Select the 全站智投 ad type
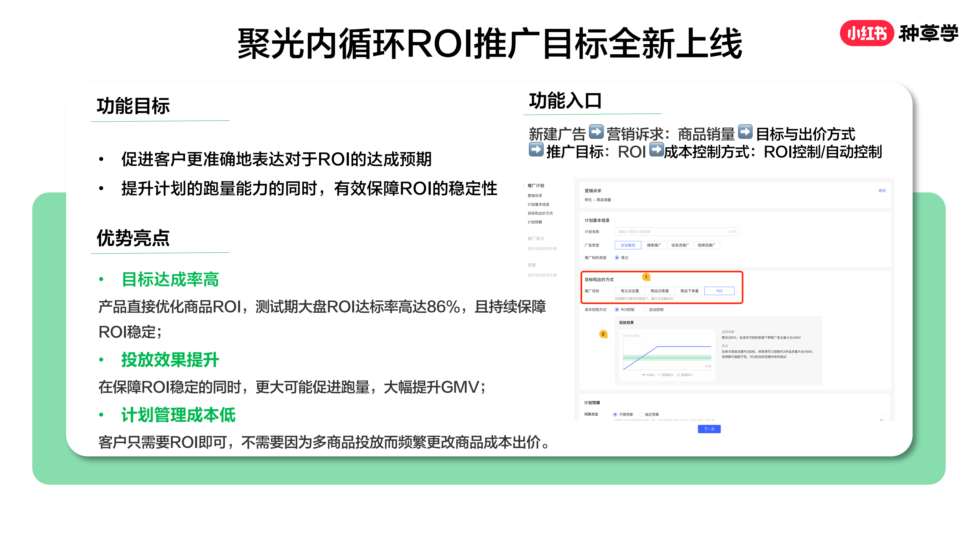The height and width of the screenshot is (551, 980). tap(628, 245)
